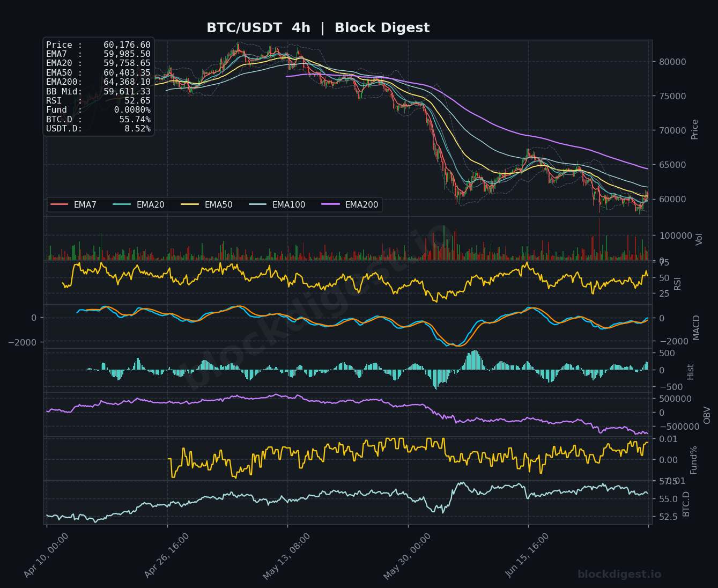Click the MACD panel axis title
Viewport: 718px width, 588px height.
[697, 327]
